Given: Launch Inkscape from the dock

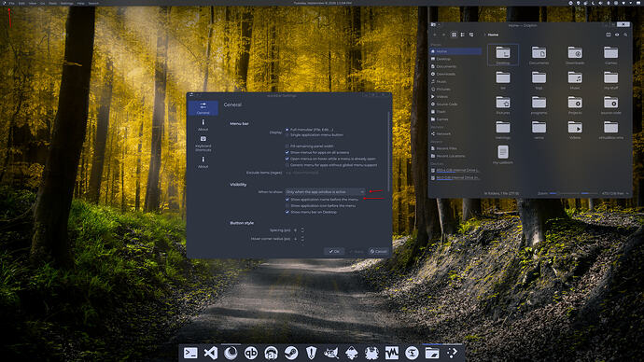Looking at the screenshot, I should [x=352, y=353].
